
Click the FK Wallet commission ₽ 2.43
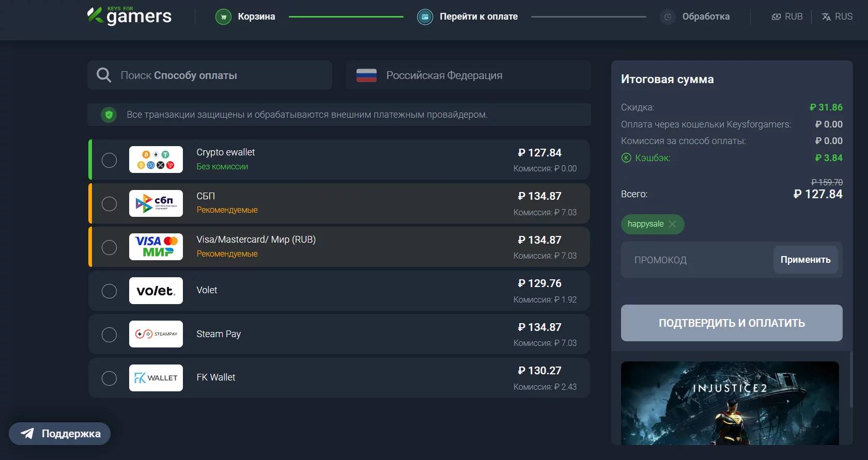click(545, 387)
